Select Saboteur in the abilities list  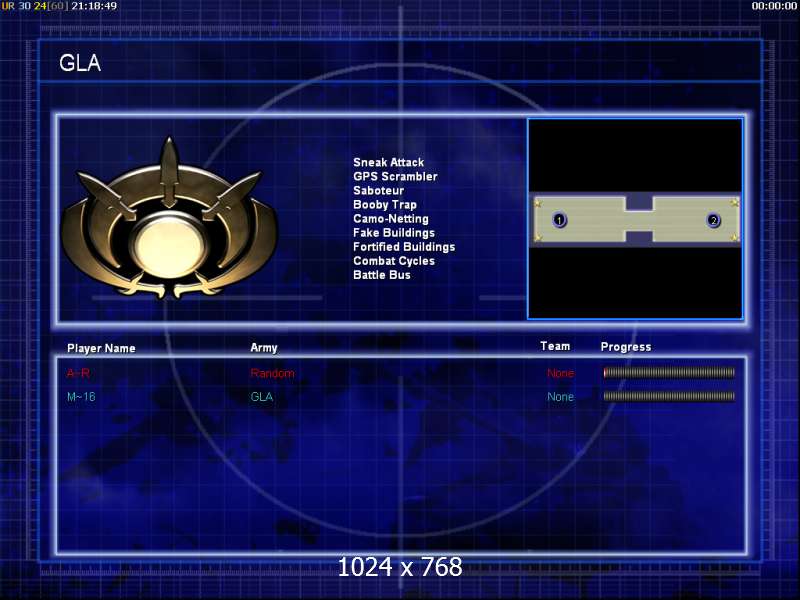[379, 190]
